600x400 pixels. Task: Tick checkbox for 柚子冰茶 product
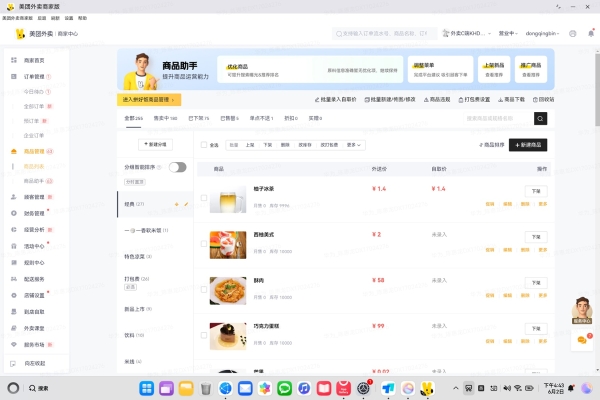pyautogui.click(x=204, y=198)
